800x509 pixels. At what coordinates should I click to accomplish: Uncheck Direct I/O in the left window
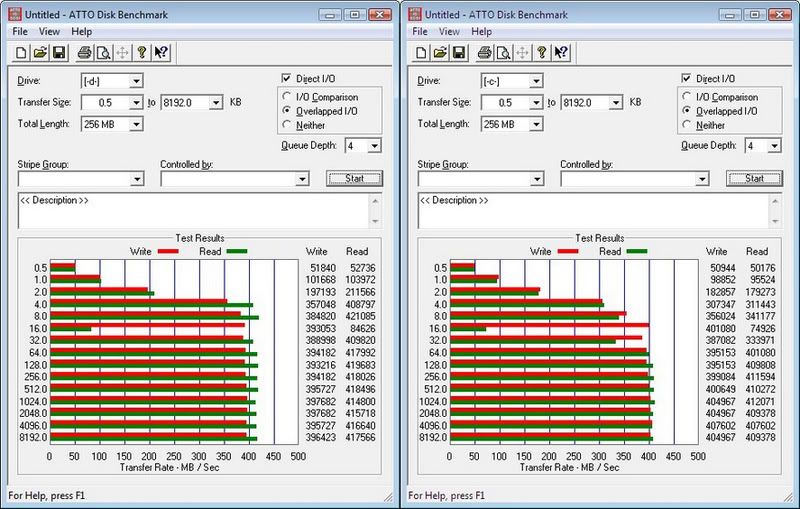[287, 79]
